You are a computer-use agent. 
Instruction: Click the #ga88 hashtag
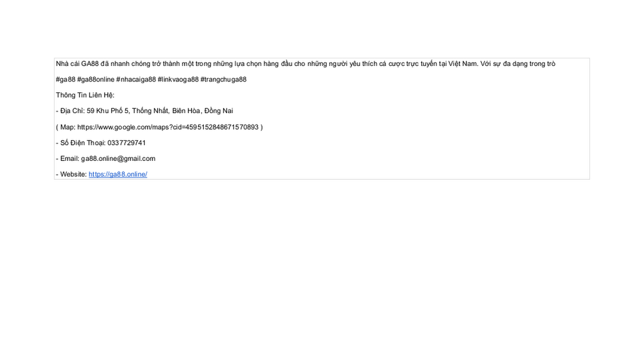pyautogui.click(x=65, y=79)
